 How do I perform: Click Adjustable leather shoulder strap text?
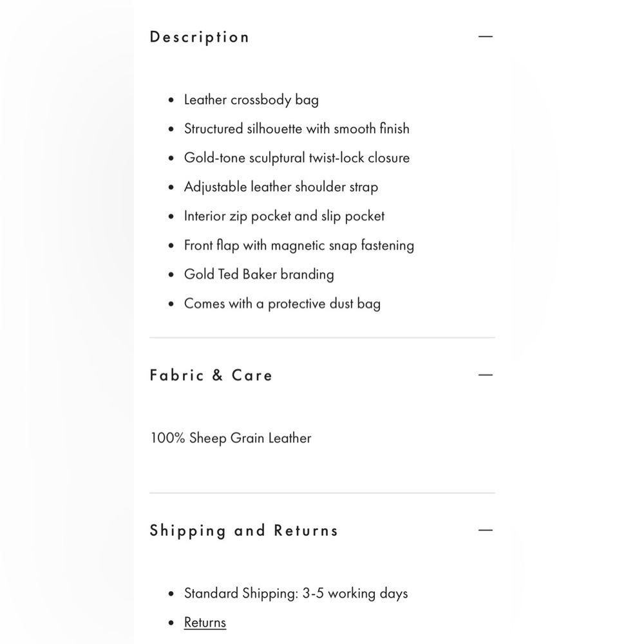click(281, 187)
